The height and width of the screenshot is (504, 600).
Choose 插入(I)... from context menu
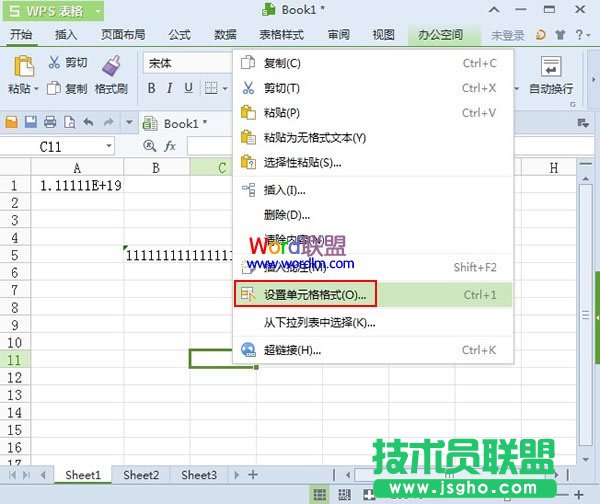(x=373, y=190)
